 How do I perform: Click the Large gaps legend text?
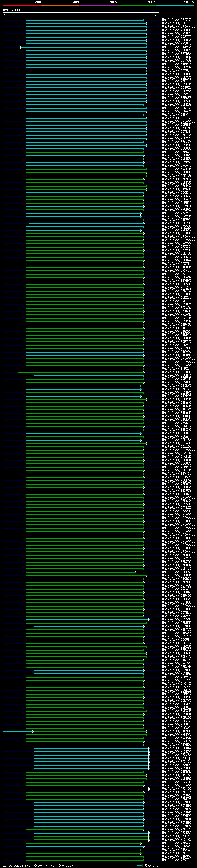click(38, 865)
